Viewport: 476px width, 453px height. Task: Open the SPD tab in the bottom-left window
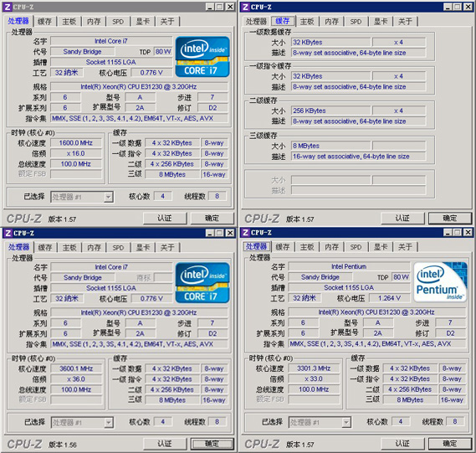click(118, 248)
